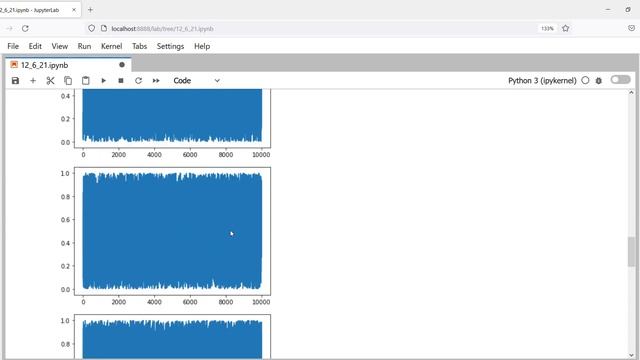This screenshot has height=360, width=640.
Task: Minimize the browser window
Action: point(608,9)
